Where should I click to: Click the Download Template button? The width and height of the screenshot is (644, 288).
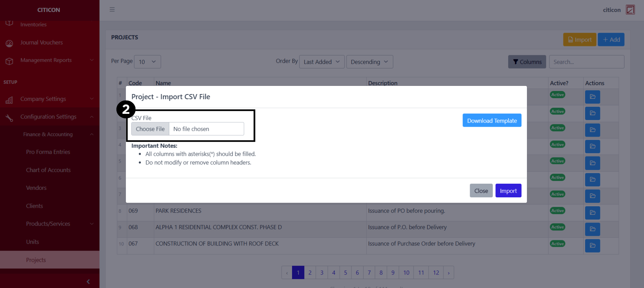tap(492, 121)
